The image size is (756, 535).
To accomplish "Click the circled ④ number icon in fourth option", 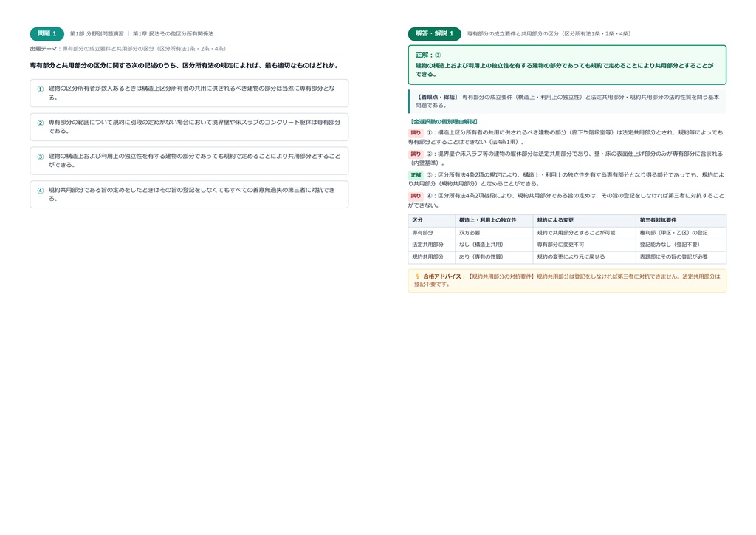I will [41, 190].
